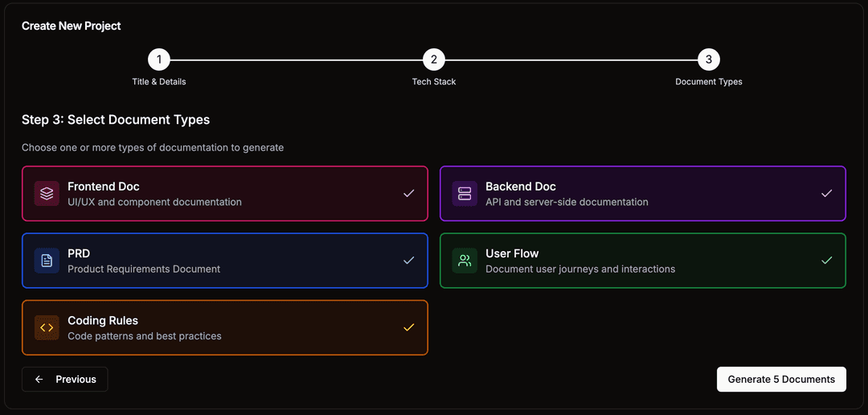The width and height of the screenshot is (868, 415).
Task: Toggle the User Flow checkmark
Action: click(826, 261)
